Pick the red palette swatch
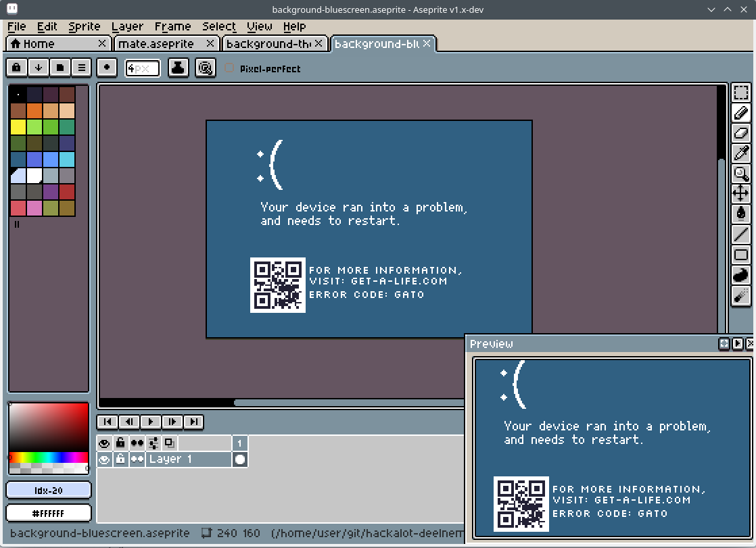 [67, 191]
